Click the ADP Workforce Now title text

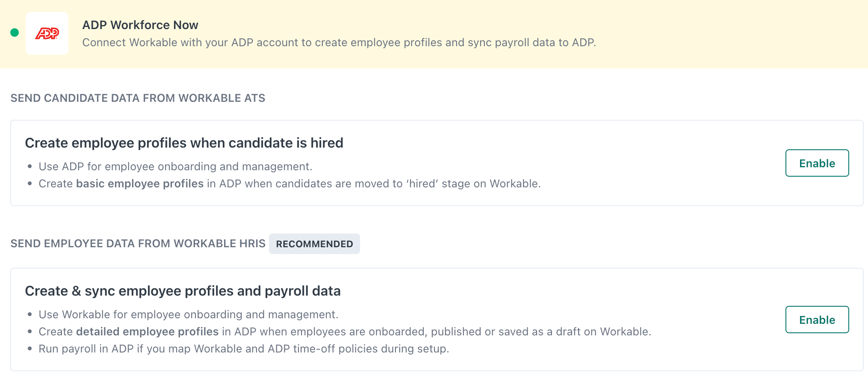140,25
